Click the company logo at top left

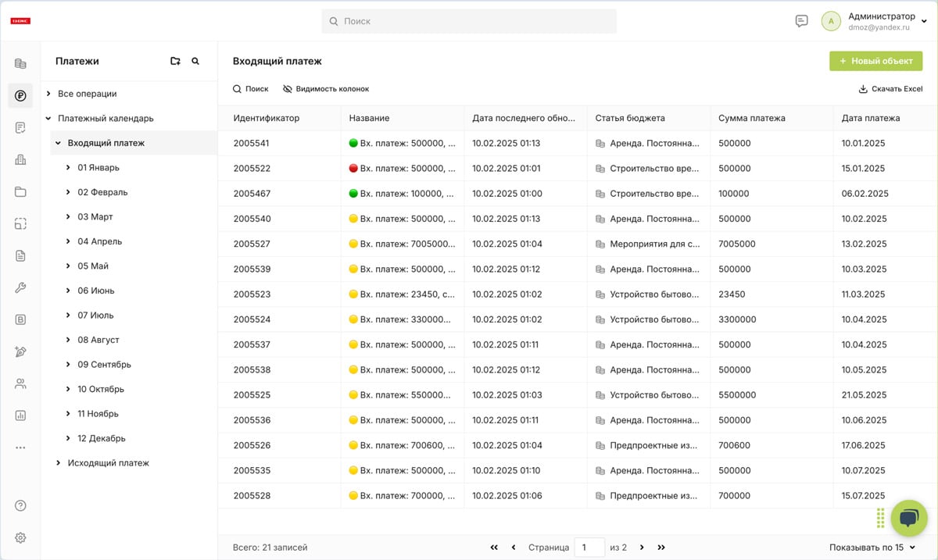(x=20, y=21)
